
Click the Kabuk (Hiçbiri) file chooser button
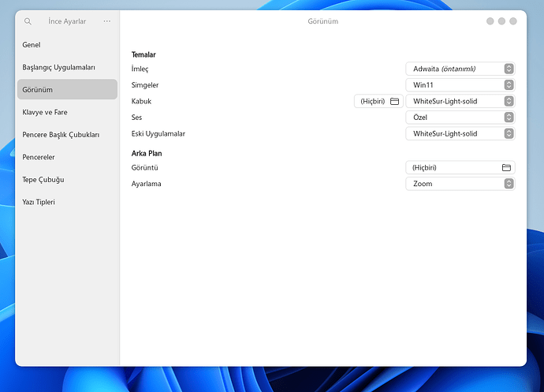click(x=378, y=102)
